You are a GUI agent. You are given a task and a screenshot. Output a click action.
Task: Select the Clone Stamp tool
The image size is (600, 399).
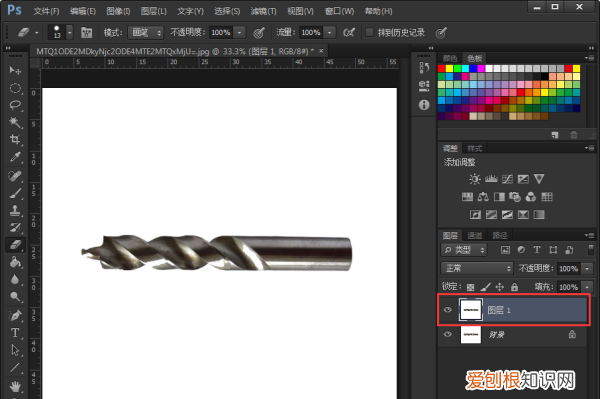click(15, 210)
